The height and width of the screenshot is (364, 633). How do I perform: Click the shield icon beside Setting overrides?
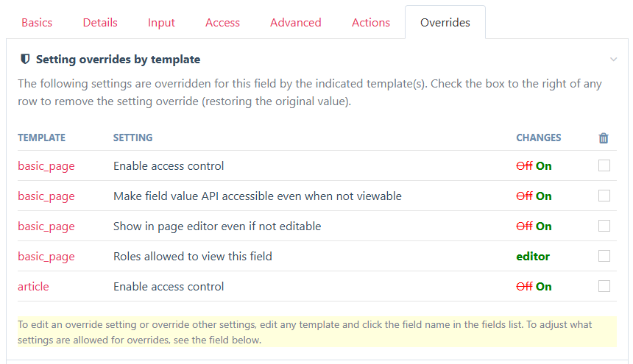pyautogui.click(x=25, y=60)
